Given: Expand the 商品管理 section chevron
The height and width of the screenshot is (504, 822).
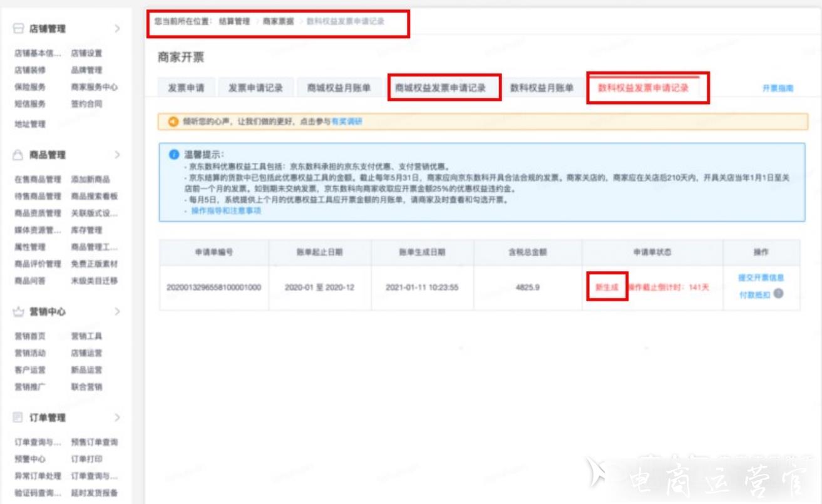Looking at the screenshot, I should [x=117, y=155].
